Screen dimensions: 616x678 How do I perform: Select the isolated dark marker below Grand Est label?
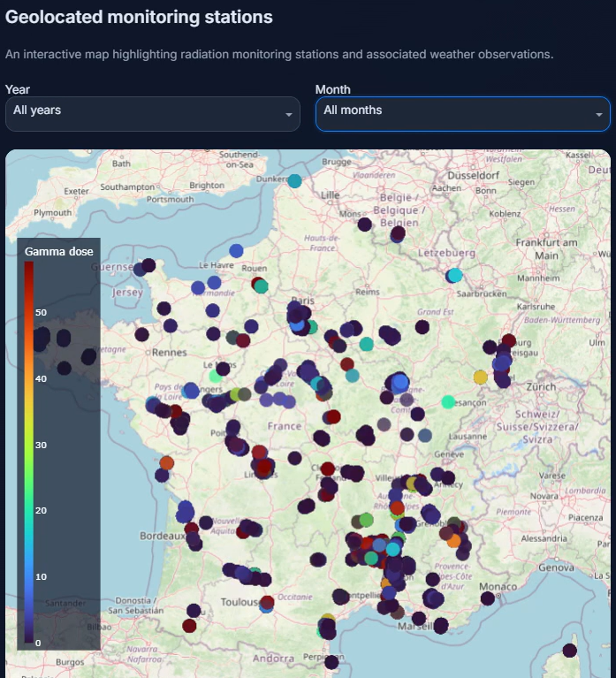[x=422, y=327]
